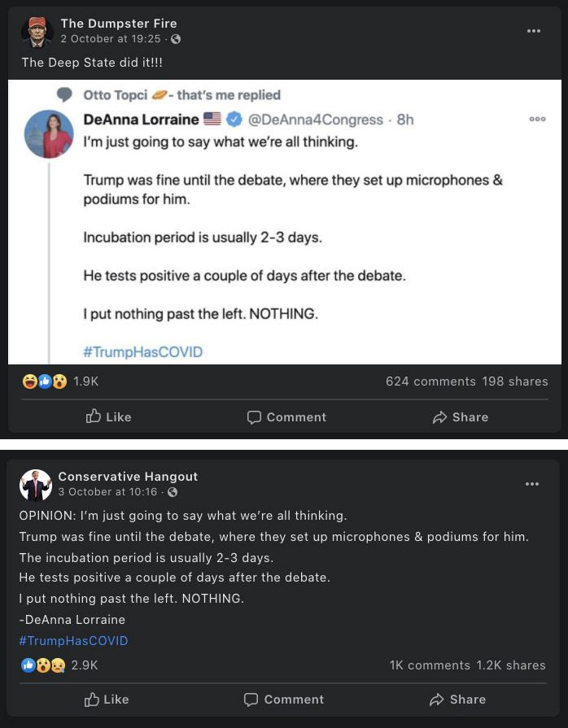568x728 pixels.
Task: Open three-dot menu on Conservative Hangout post
Action: tap(531, 484)
